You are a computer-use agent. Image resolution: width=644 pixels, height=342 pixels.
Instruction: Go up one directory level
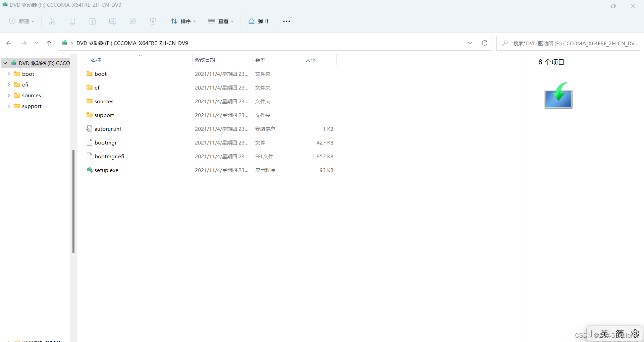pyautogui.click(x=49, y=43)
